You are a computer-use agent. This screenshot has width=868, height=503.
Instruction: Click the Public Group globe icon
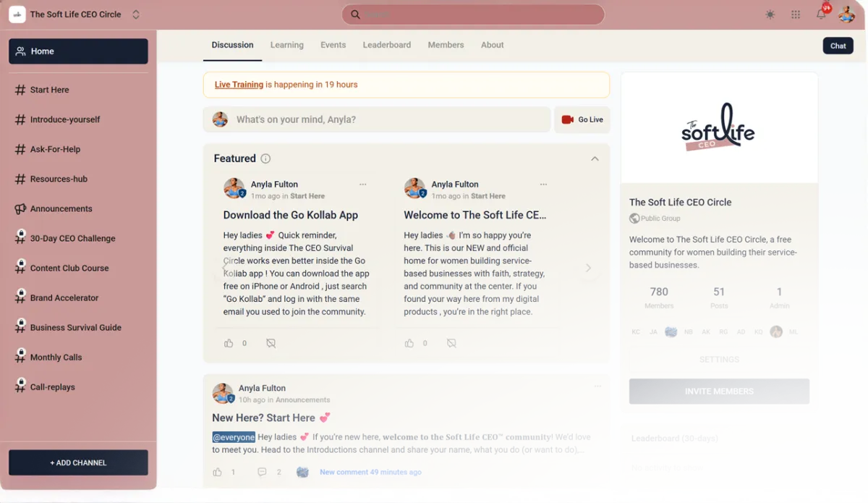(x=634, y=219)
